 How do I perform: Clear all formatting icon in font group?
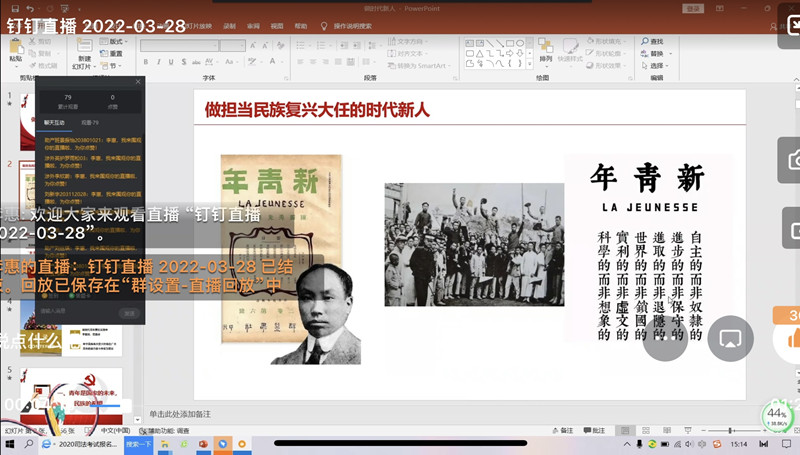pyautogui.click(x=281, y=46)
